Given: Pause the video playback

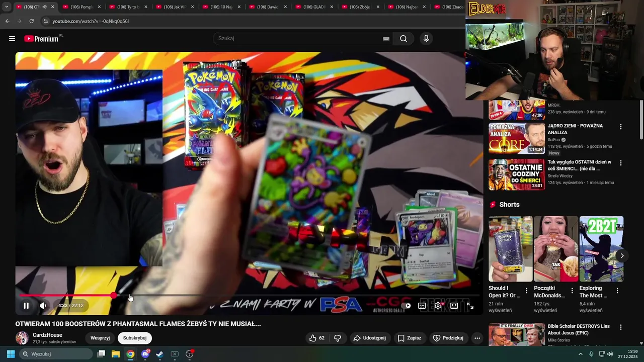Looking at the screenshot, I should (x=26, y=305).
